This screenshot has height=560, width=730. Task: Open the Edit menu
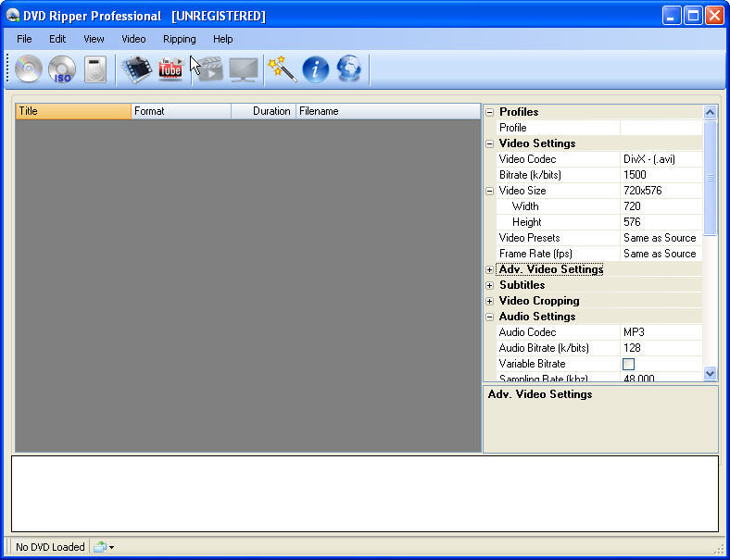click(57, 39)
